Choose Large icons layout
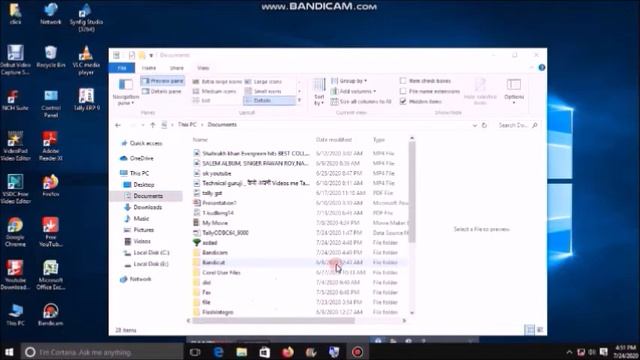Screen dimensions: 640x360 264,82
